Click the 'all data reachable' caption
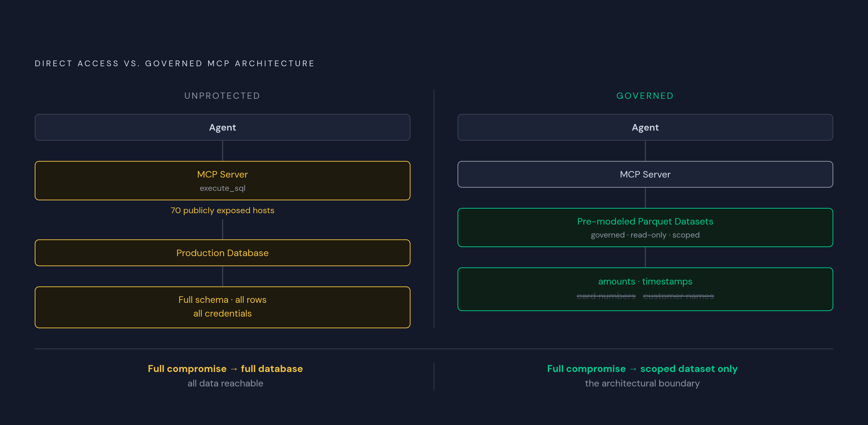 (225, 384)
